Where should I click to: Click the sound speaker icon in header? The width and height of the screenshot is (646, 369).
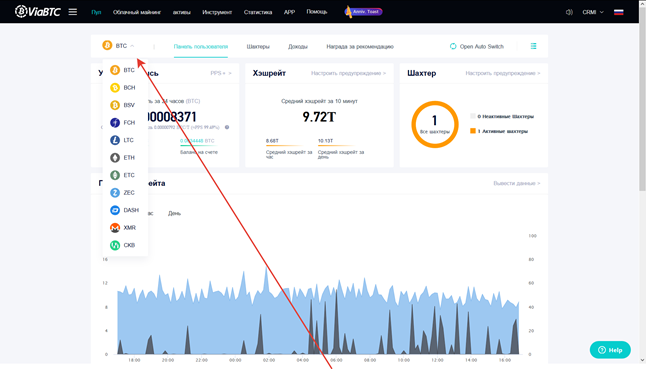coord(569,12)
